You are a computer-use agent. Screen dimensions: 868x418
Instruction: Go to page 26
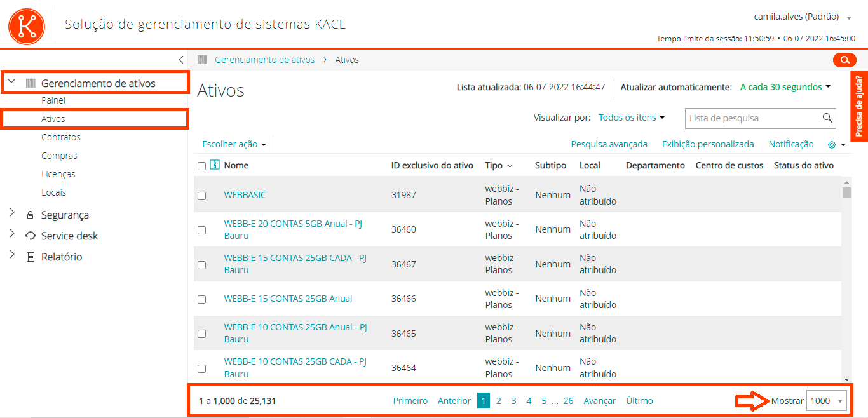tap(568, 401)
